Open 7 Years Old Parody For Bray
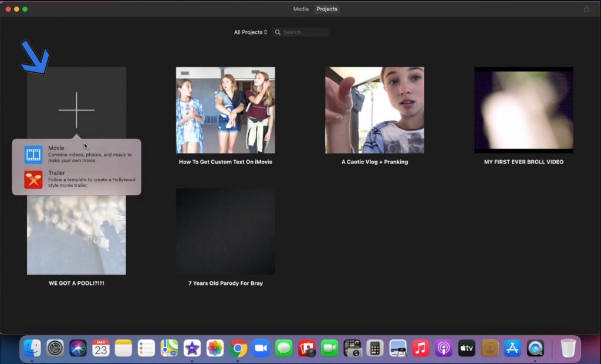The width and height of the screenshot is (601, 364). click(225, 232)
